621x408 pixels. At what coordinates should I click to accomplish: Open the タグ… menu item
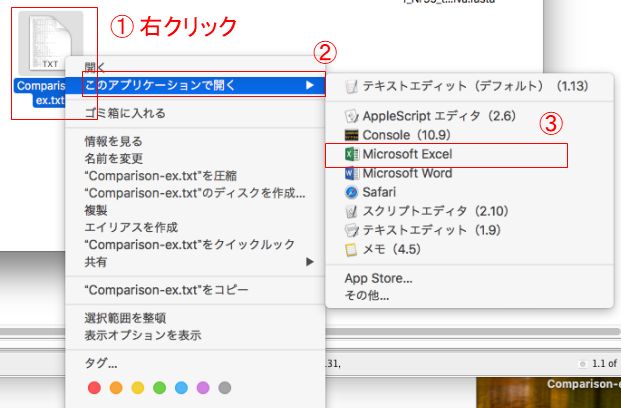195,363
